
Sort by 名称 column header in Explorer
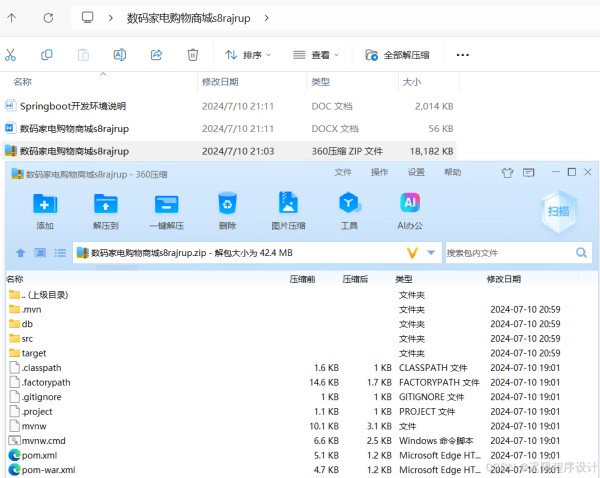[x=23, y=82]
